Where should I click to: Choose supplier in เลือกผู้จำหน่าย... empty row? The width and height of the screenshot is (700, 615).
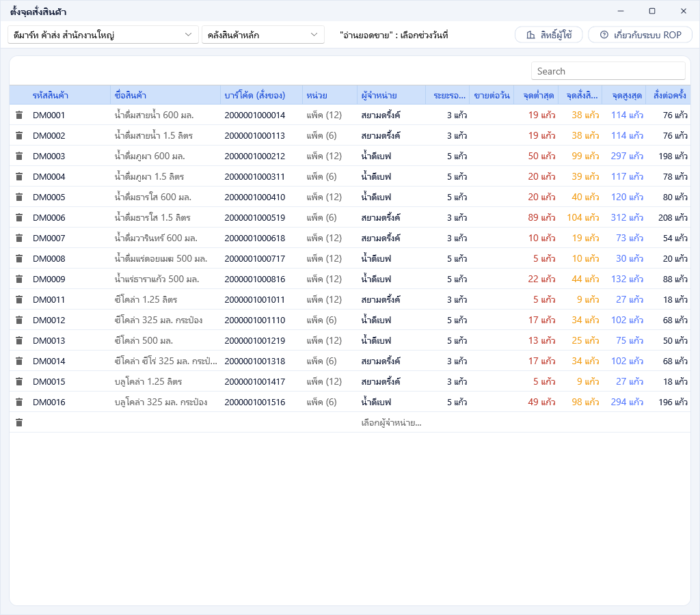click(392, 423)
